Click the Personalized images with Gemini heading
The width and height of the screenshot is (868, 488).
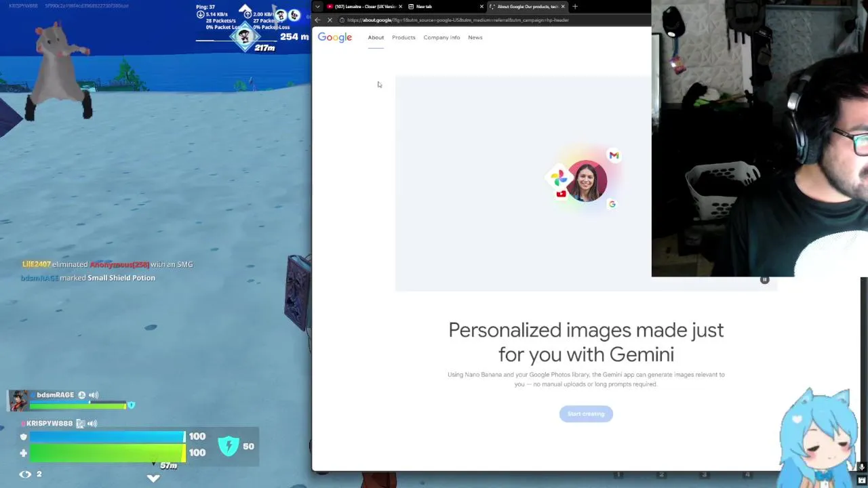[586, 342]
